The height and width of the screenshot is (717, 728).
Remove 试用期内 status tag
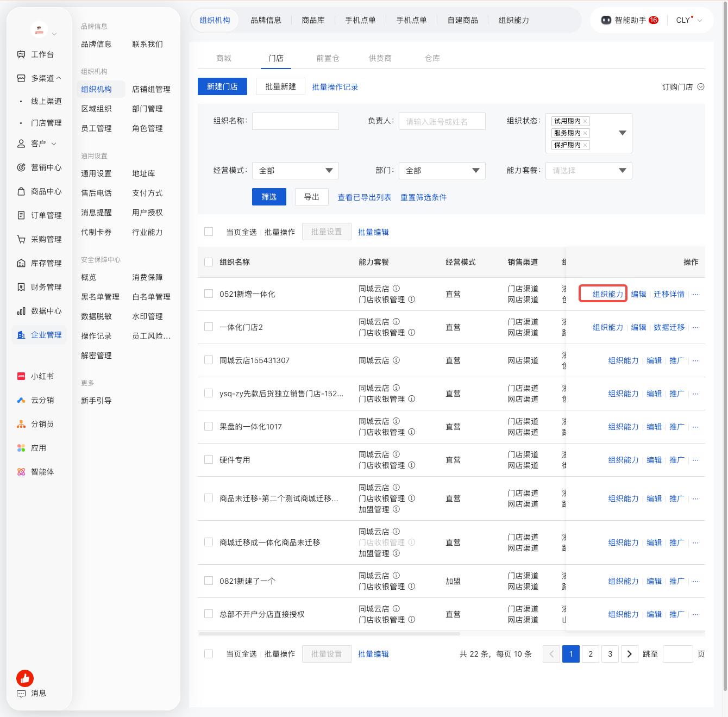[585, 121]
